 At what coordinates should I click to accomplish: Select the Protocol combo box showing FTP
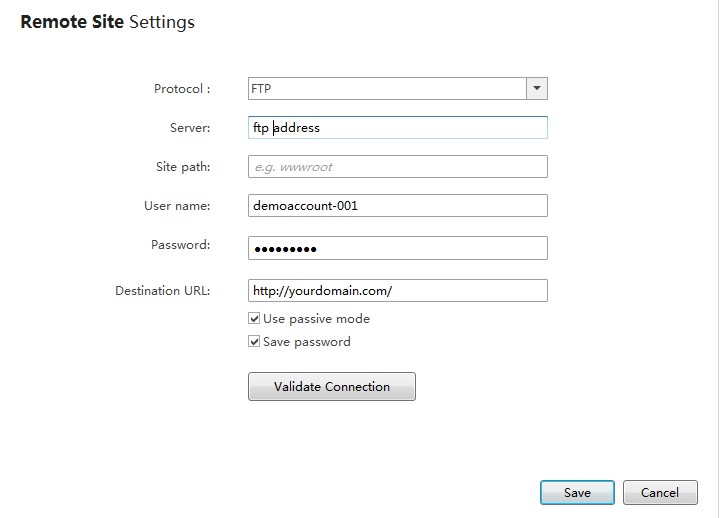(387, 88)
